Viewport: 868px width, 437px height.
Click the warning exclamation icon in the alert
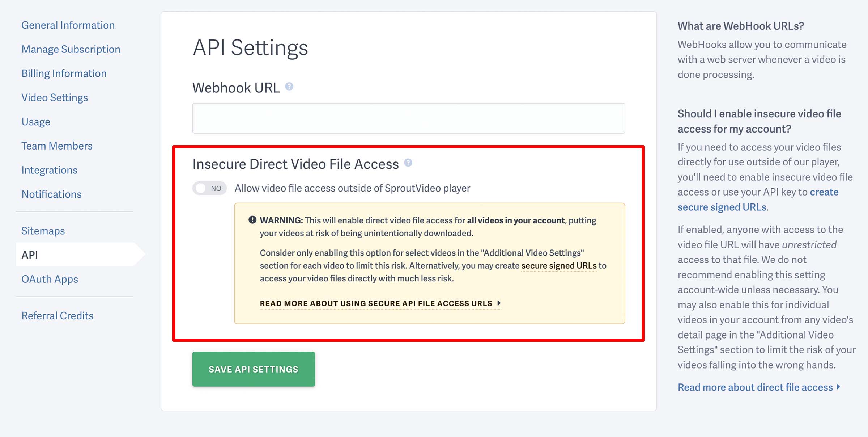252,219
